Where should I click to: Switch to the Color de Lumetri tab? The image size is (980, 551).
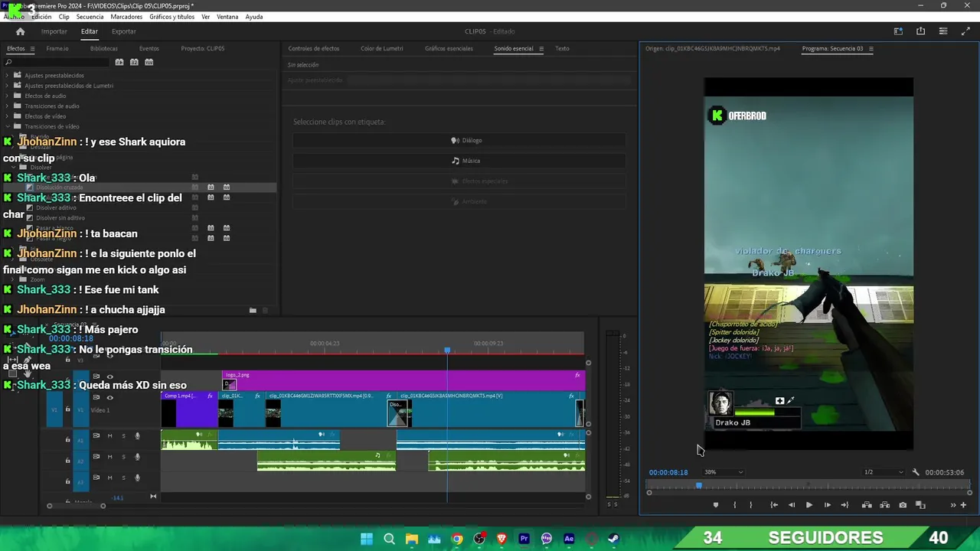pyautogui.click(x=381, y=48)
